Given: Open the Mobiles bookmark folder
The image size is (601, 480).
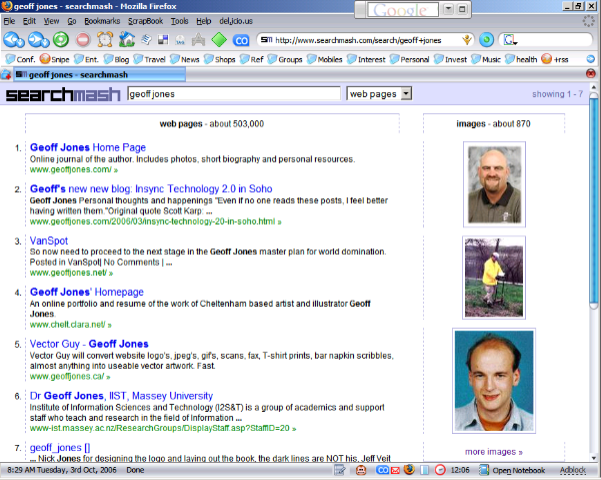Looking at the screenshot, I should click(325, 59).
